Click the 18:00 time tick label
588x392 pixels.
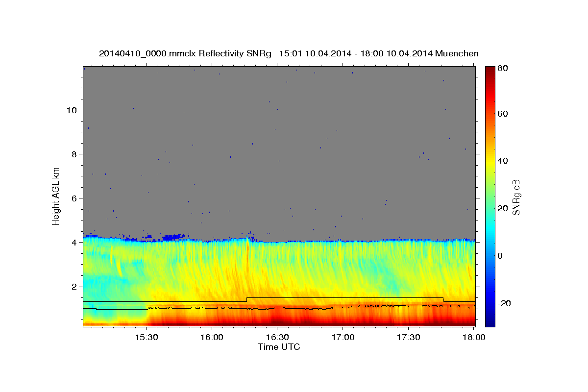[x=473, y=338]
